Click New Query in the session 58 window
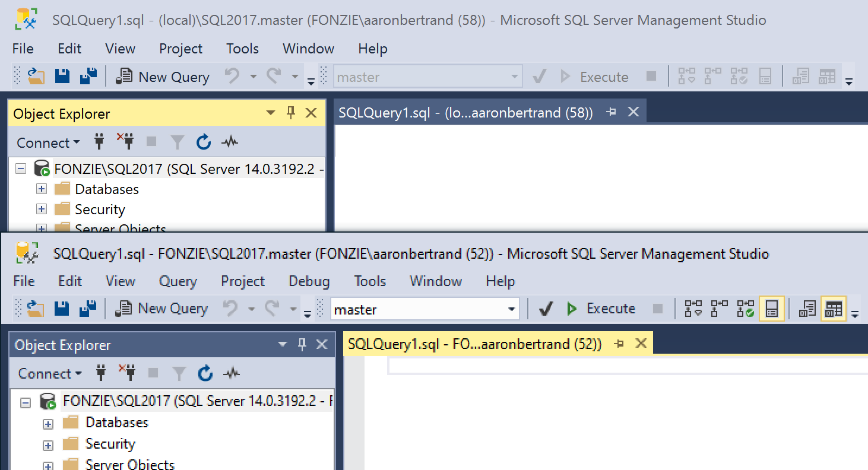The image size is (868, 470). point(162,77)
